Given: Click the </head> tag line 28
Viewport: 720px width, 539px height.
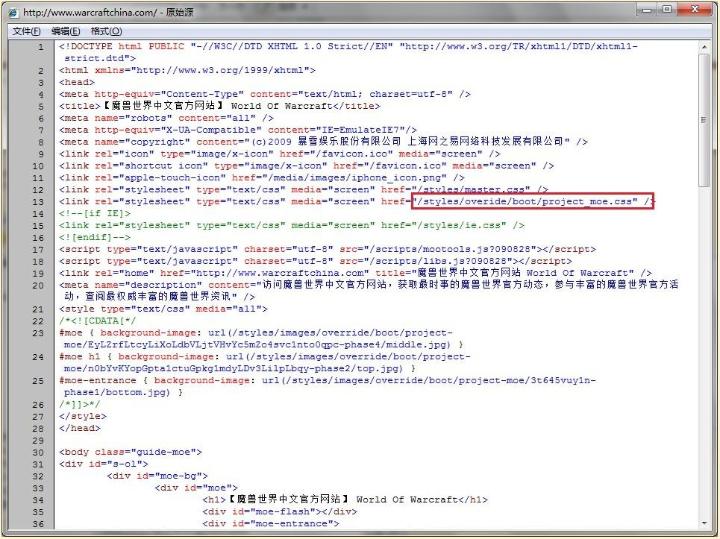Looking at the screenshot, I should click(x=79, y=428).
